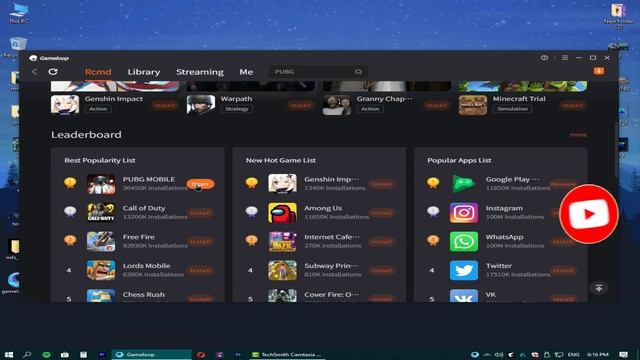
Task: Click the ENG language indicator in taskbar
Action: (573, 354)
